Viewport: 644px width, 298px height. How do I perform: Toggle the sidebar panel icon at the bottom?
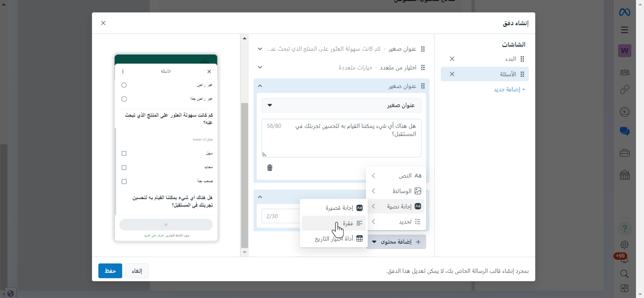click(625, 288)
